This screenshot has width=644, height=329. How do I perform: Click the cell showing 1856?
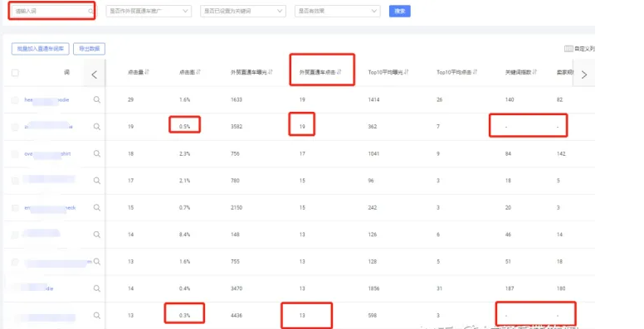click(373, 288)
